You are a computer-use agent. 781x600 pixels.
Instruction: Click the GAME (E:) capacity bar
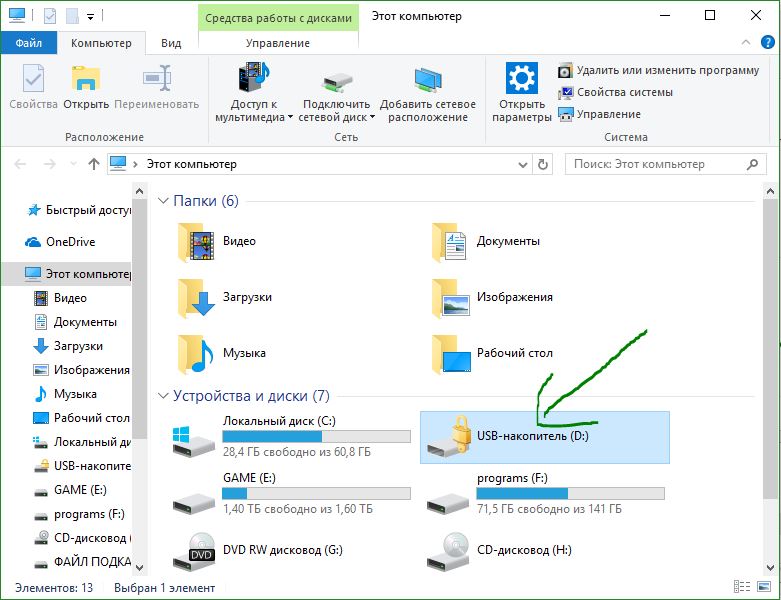coord(316,493)
